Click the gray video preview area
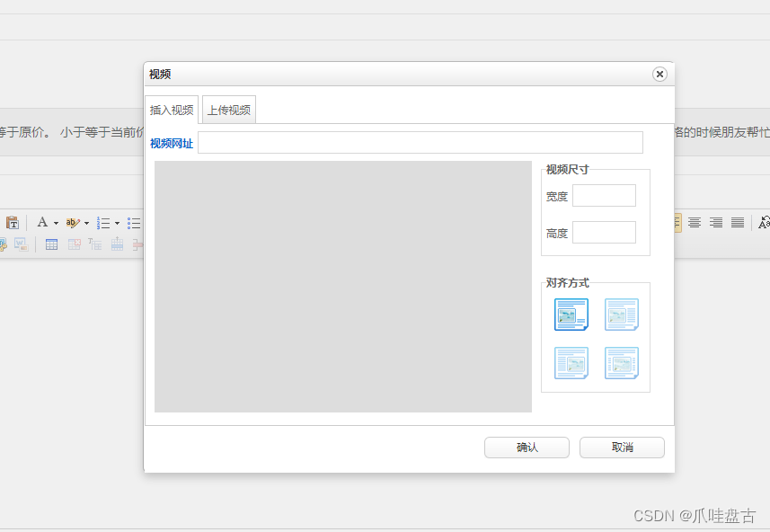The height and width of the screenshot is (532, 770). click(342, 287)
